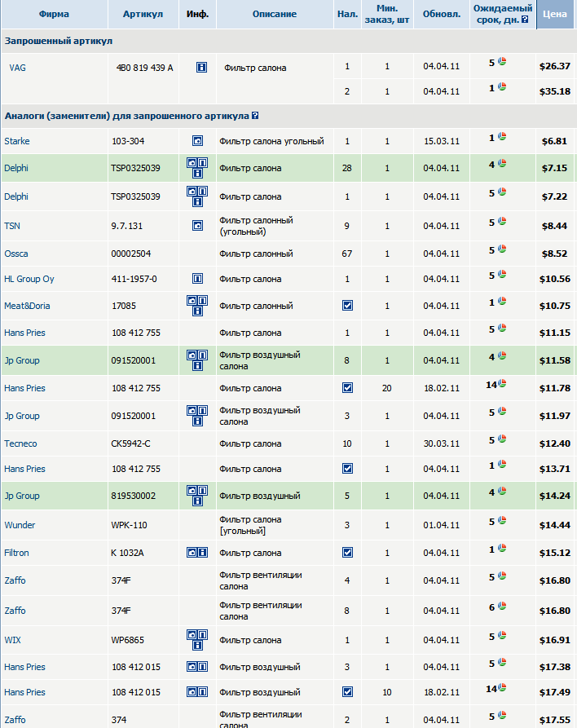The image size is (577, 728).
Task: Click the 'П' icon in the HL Group Oy row
Action: tap(197, 279)
